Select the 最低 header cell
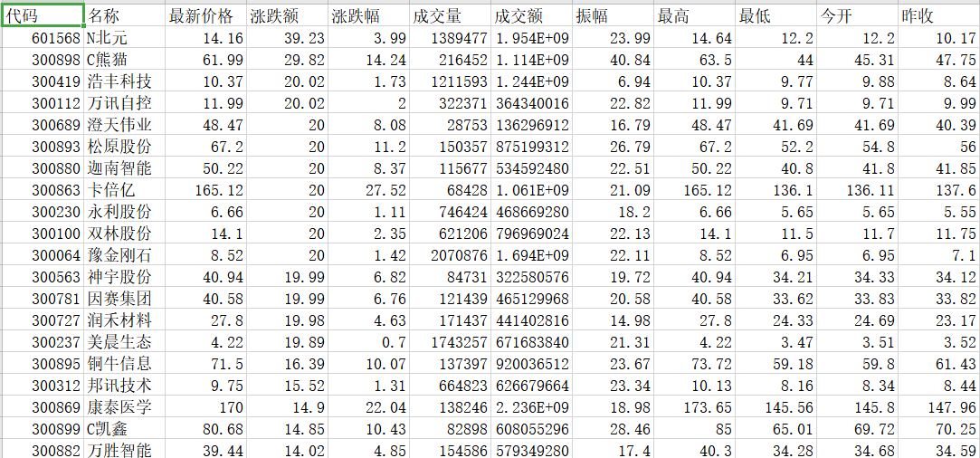This screenshot has height=458, width=980. pos(776,15)
